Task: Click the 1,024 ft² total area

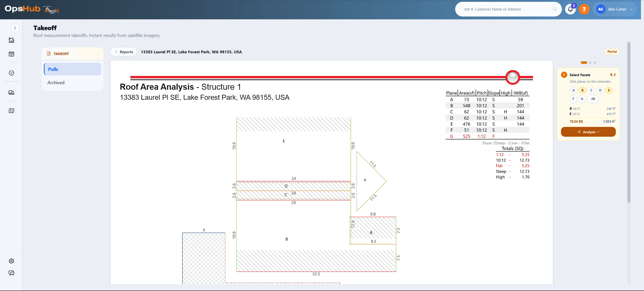Action: point(609,121)
